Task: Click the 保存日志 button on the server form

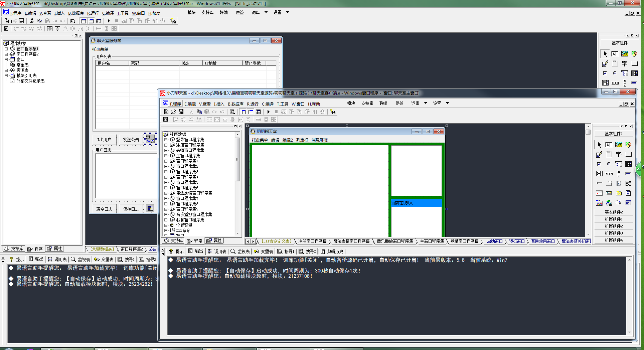Action: tap(131, 209)
